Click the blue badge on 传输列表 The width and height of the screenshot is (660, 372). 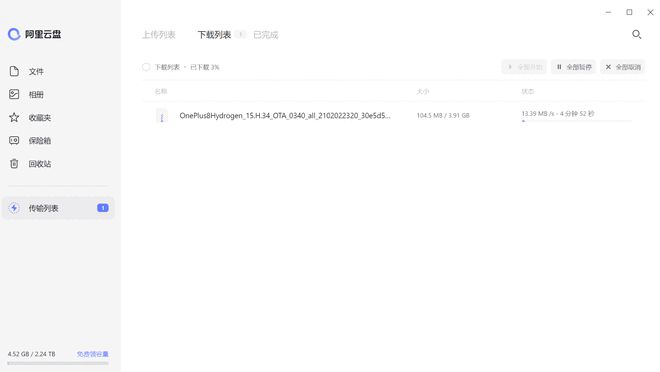click(x=103, y=208)
